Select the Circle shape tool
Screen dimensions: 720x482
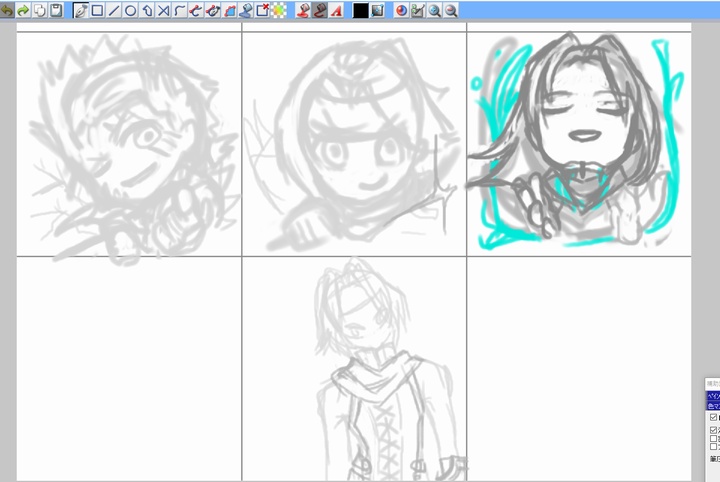click(x=130, y=10)
